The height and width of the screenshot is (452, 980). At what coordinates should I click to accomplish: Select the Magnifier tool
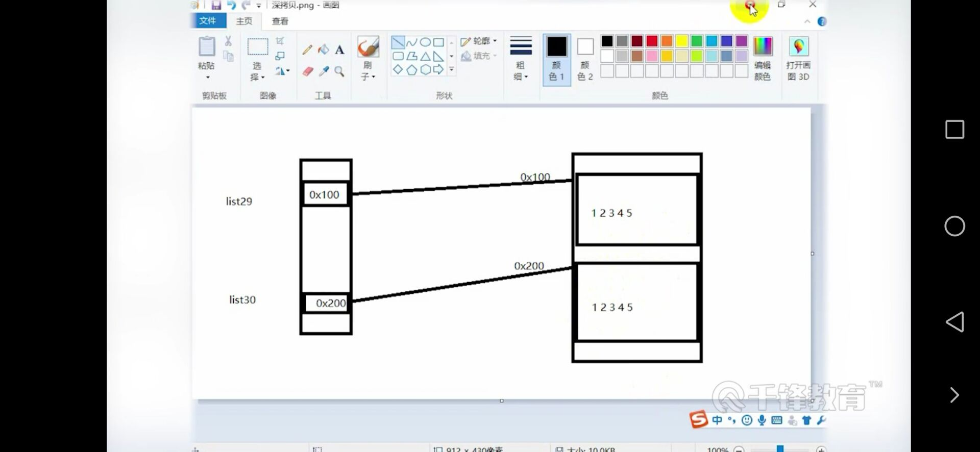point(339,71)
